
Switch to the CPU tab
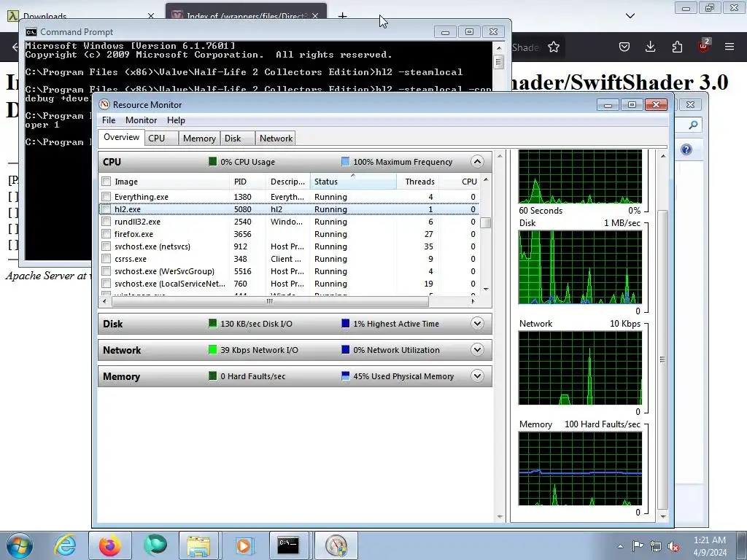point(161,138)
